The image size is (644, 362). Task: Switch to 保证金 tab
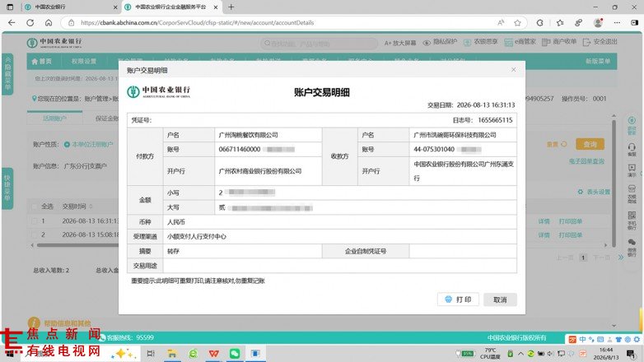(107, 118)
